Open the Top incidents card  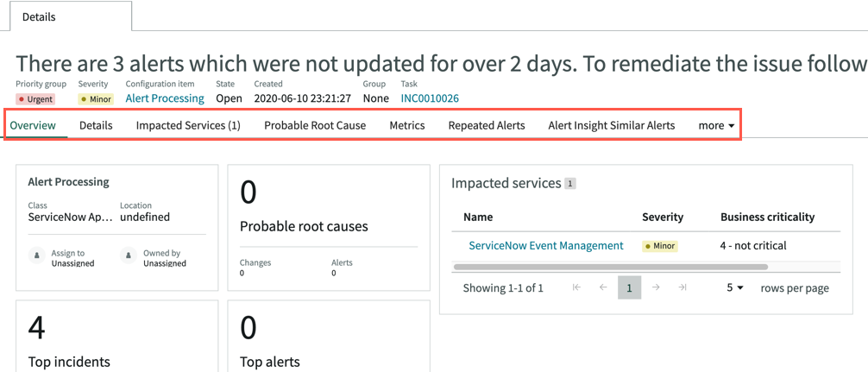coord(116,336)
